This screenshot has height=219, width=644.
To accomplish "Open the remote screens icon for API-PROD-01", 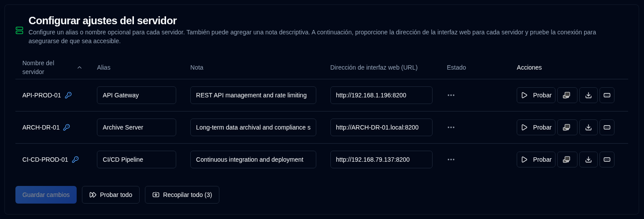I will click(x=567, y=95).
